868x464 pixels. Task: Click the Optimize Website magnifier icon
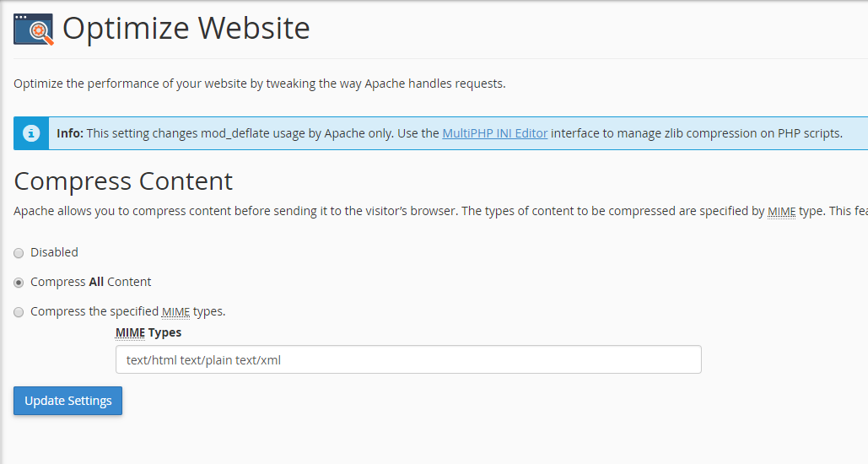click(34, 30)
